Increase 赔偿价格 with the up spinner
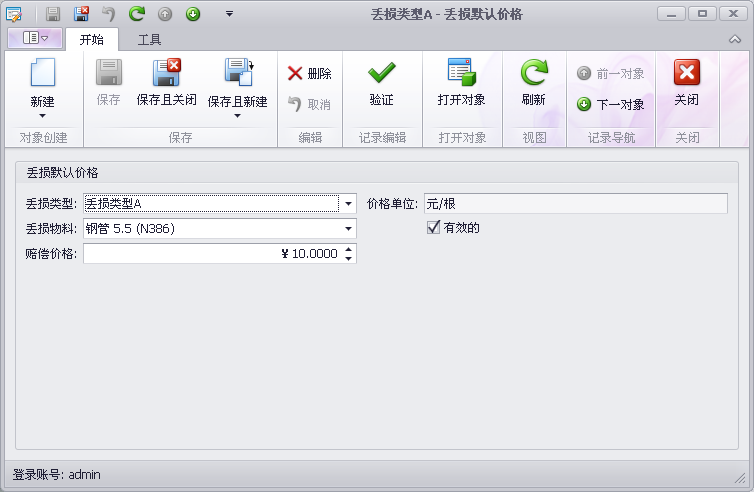Image resolution: width=754 pixels, height=492 pixels. 349,249
